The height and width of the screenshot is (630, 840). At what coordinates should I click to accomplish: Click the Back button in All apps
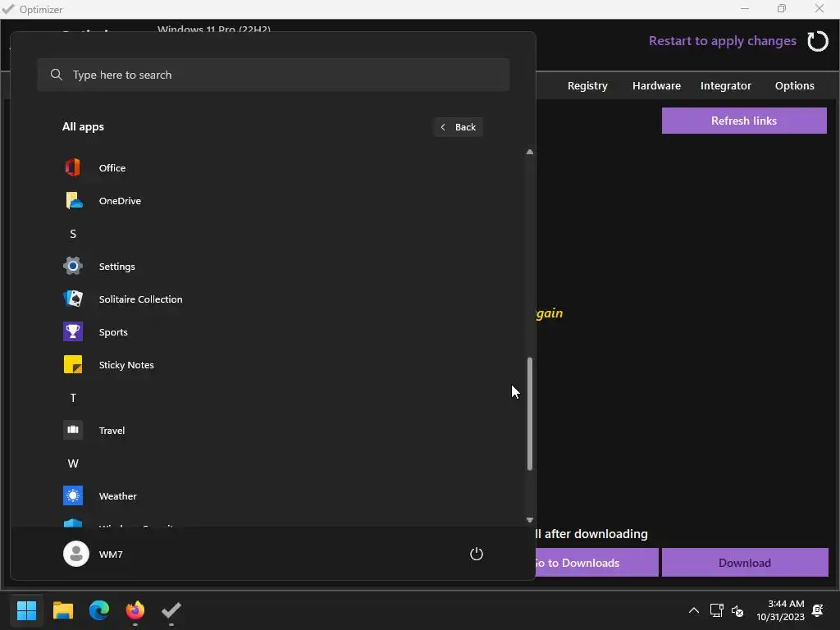[x=459, y=127]
